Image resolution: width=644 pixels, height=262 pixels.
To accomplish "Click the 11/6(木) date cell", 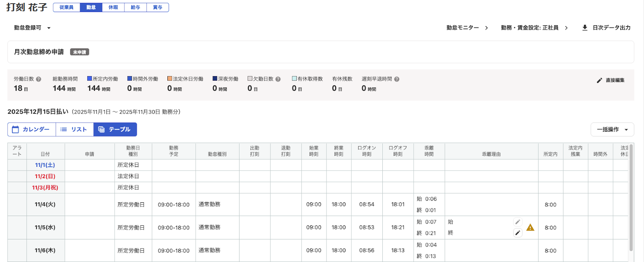I will coord(45,250).
